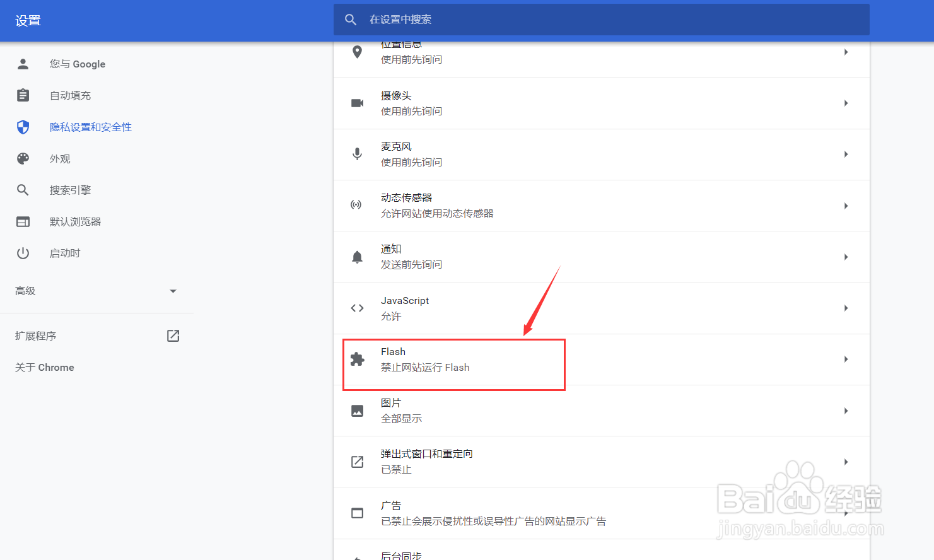The width and height of the screenshot is (934, 560).
Task: Focus the 在设置中搜索 search field
Action: click(x=602, y=20)
